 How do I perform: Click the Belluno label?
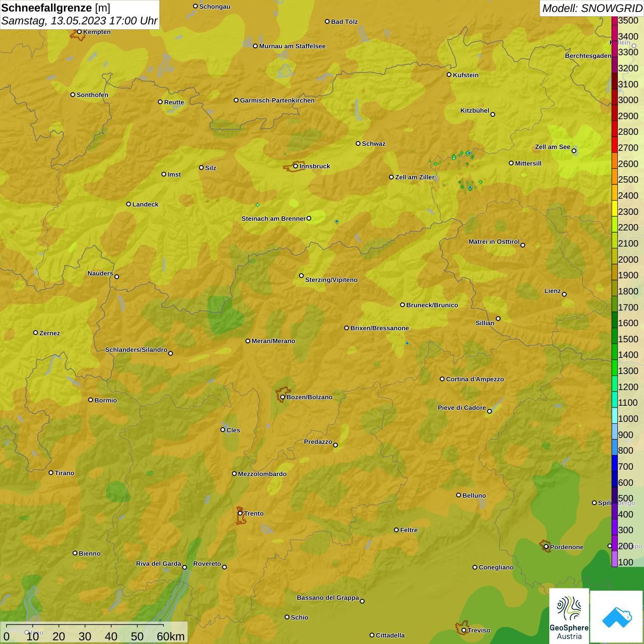(474, 495)
